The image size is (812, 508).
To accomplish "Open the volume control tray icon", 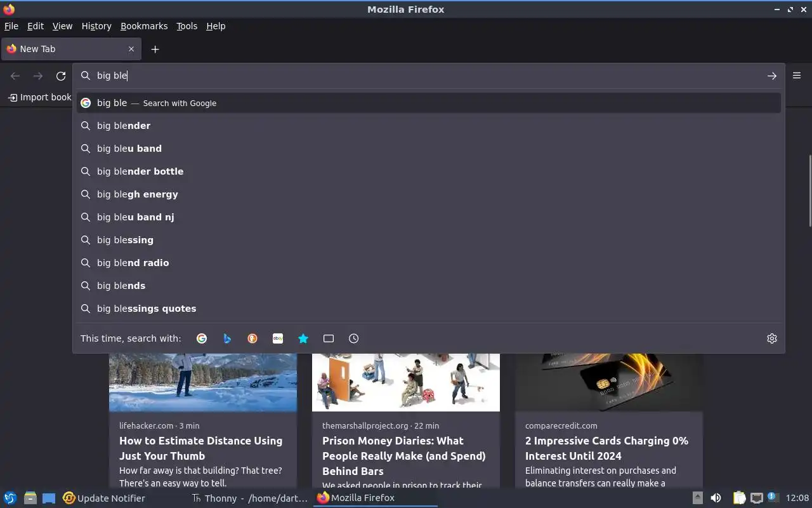I will (x=716, y=498).
